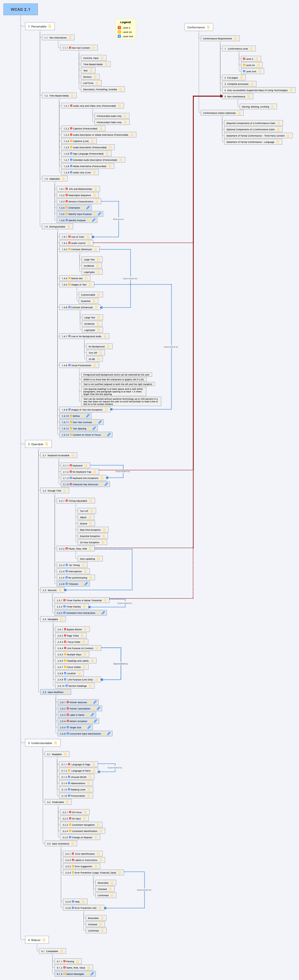Select the 4.1.2 Name, Role, Value topic
This screenshot has width=299, height=980.
tap(73, 967)
